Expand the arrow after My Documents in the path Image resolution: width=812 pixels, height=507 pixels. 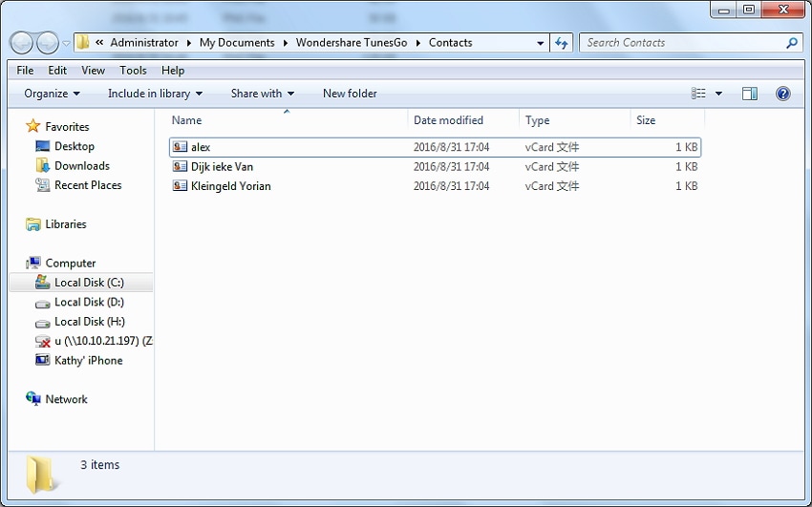click(286, 43)
